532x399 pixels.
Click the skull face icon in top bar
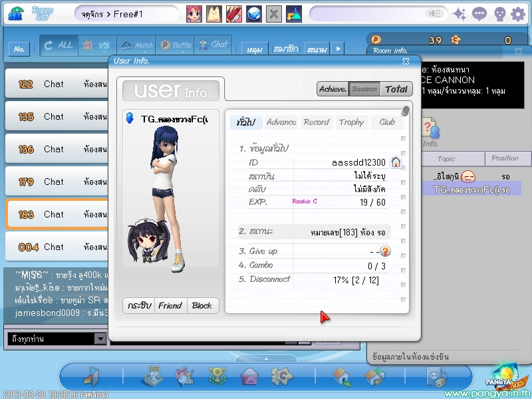[x=500, y=14]
